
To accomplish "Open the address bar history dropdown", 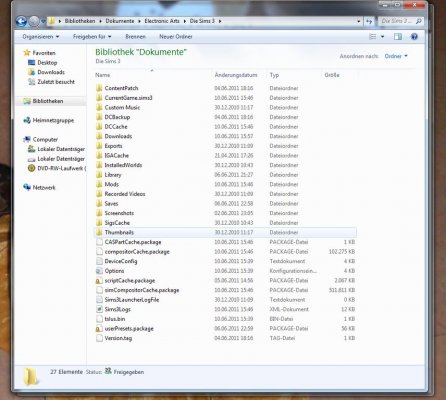I will [x=359, y=21].
